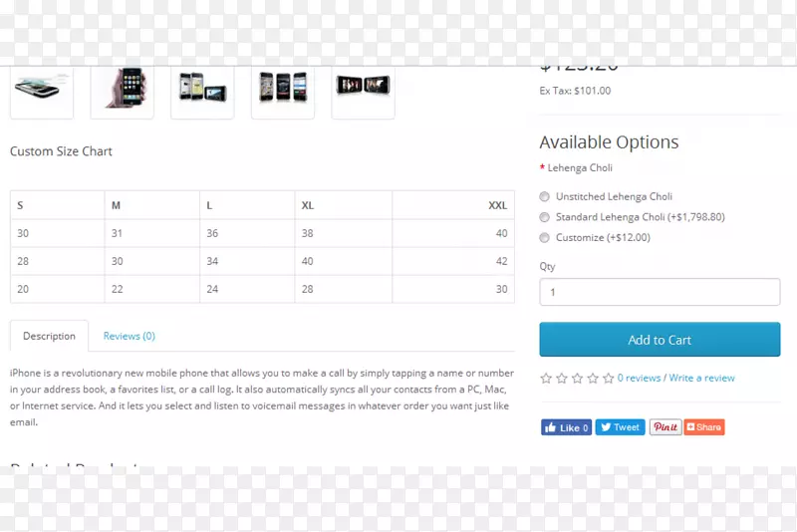The height and width of the screenshot is (532, 797).
Task: Click the third rating star
Action: [578, 379]
